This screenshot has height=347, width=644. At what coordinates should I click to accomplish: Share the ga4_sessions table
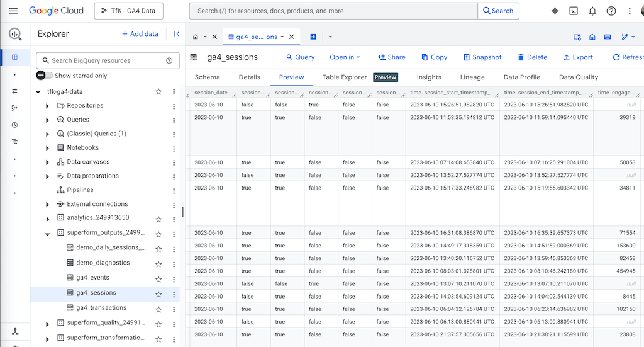(391, 57)
